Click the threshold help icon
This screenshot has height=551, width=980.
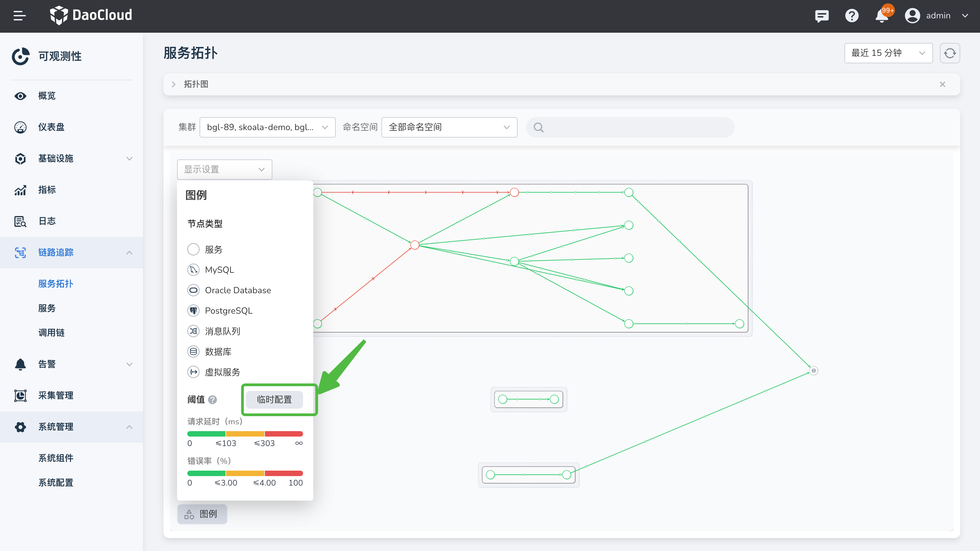(213, 399)
